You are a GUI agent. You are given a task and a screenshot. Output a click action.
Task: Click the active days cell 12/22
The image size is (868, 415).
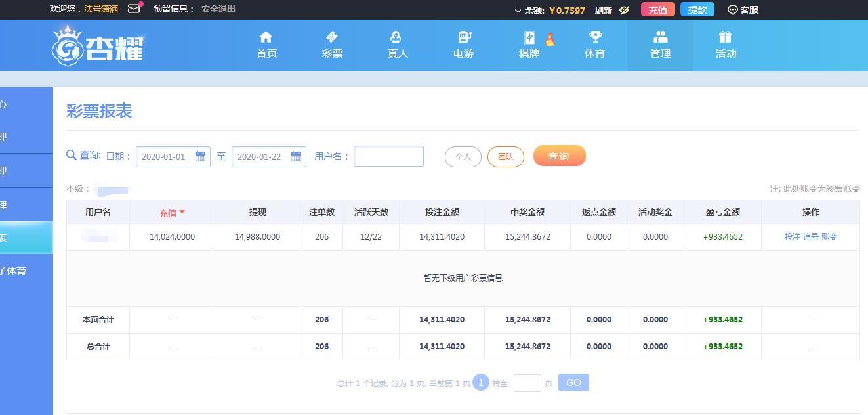pyautogui.click(x=371, y=237)
